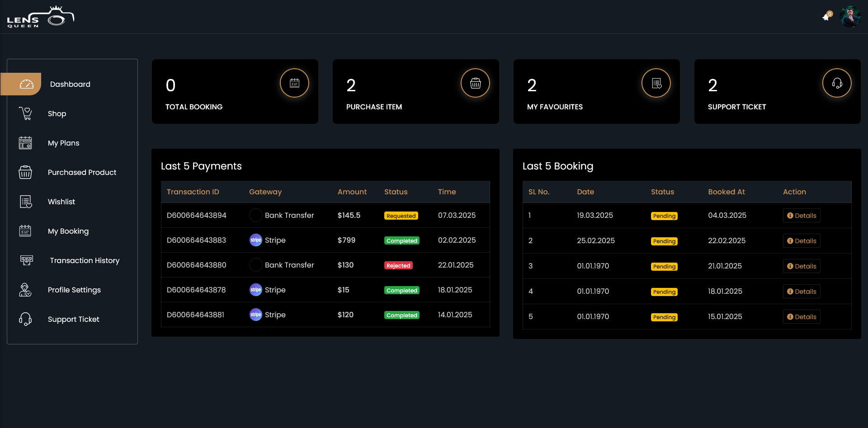Click the Rejected status badge

(398, 265)
